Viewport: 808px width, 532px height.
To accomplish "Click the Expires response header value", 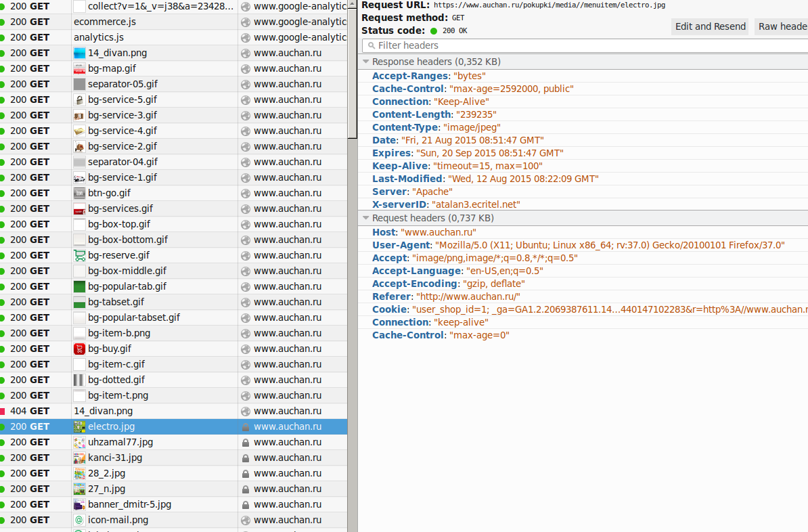I will click(x=489, y=153).
